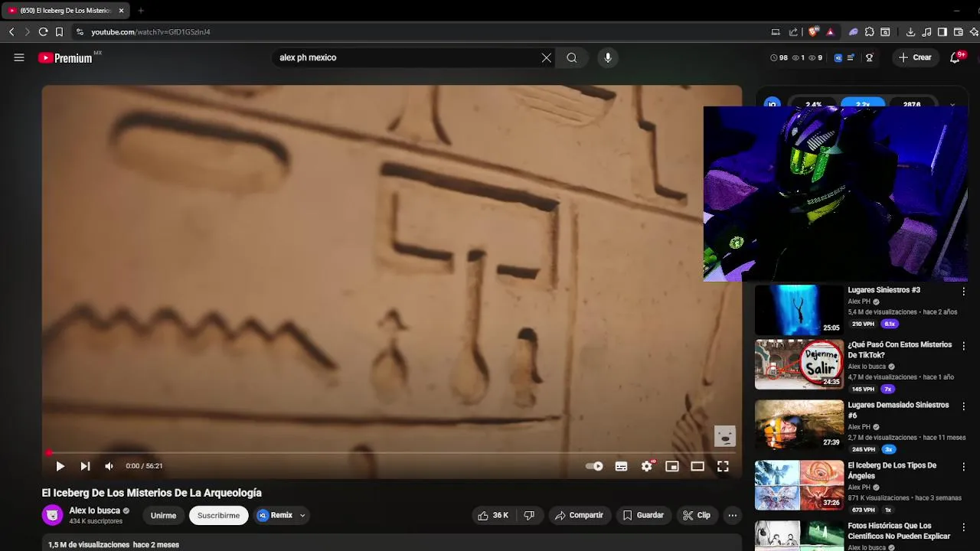Collapse the stats panel chevron
Image resolution: width=980 pixels, height=551 pixels.
coord(952,104)
